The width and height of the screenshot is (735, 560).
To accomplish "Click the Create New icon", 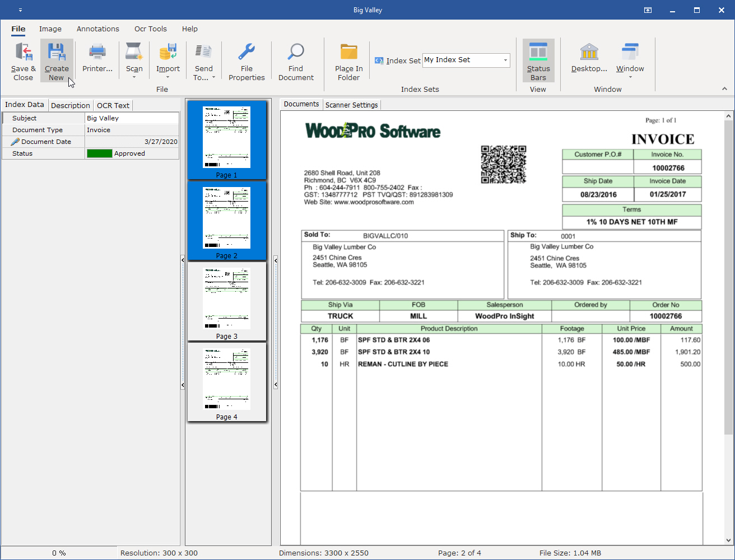I will tap(57, 52).
